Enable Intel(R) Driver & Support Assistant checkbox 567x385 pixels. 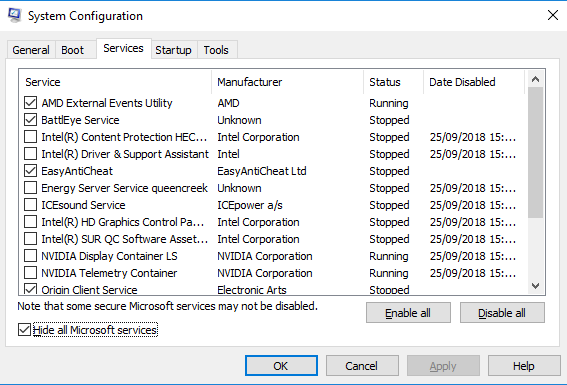pyautogui.click(x=30, y=154)
